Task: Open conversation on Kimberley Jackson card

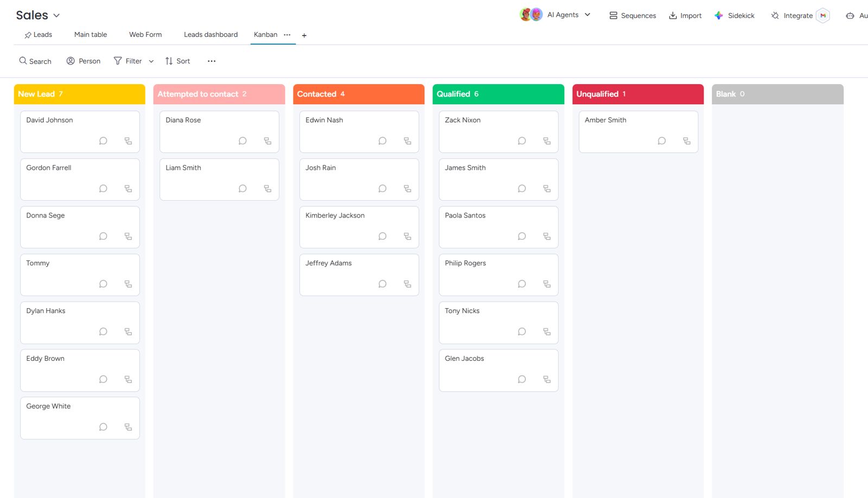Action: pos(382,237)
